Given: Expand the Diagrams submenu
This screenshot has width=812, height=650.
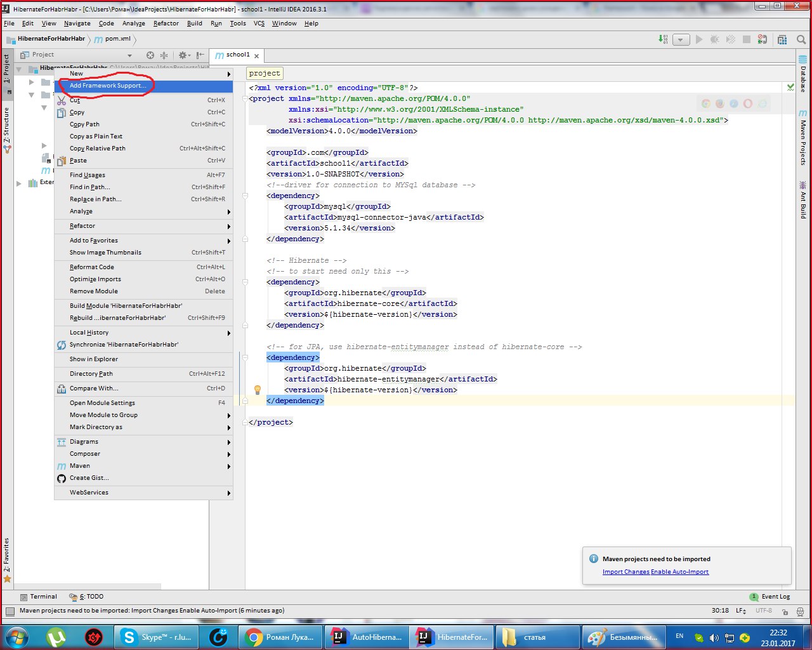Looking at the screenshot, I should 143,442.
